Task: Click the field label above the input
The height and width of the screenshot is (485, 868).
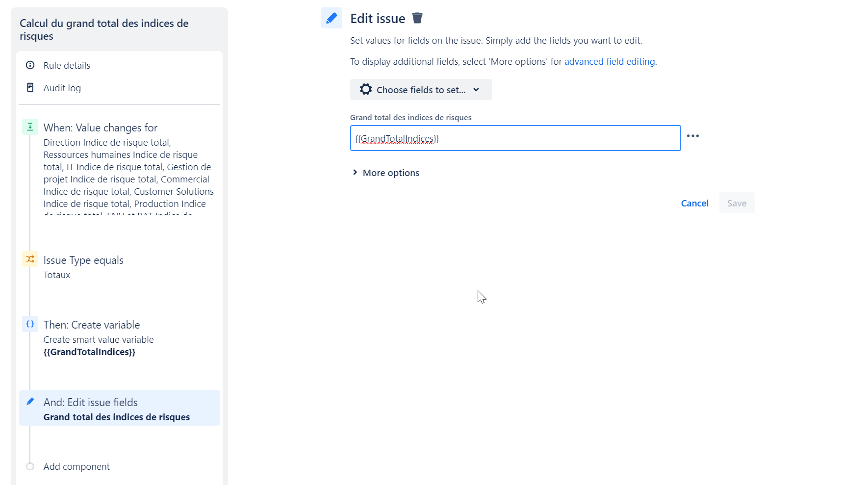Action: pyautogui.click(x=411, y=118)
